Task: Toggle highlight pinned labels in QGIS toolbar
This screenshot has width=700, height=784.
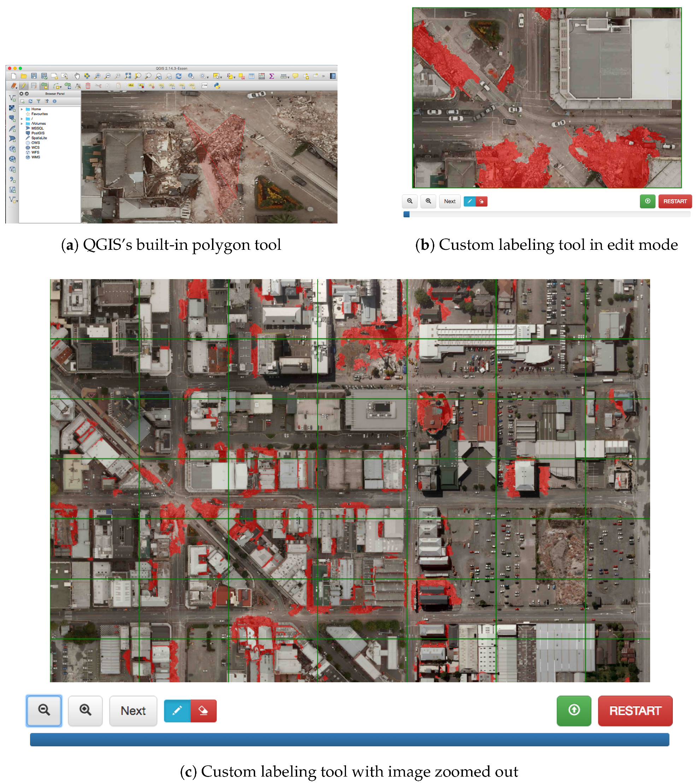Action: (141, 86)
